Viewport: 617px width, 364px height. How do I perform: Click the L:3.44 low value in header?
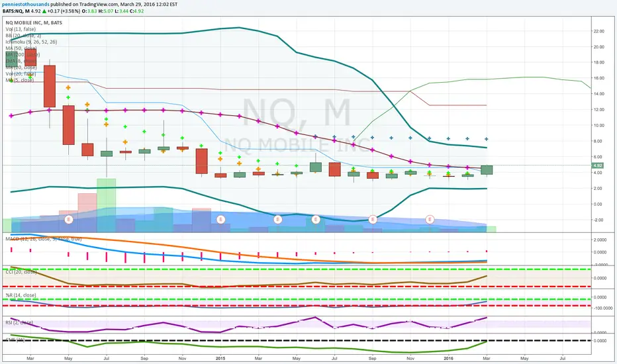[x=122, y=11]
